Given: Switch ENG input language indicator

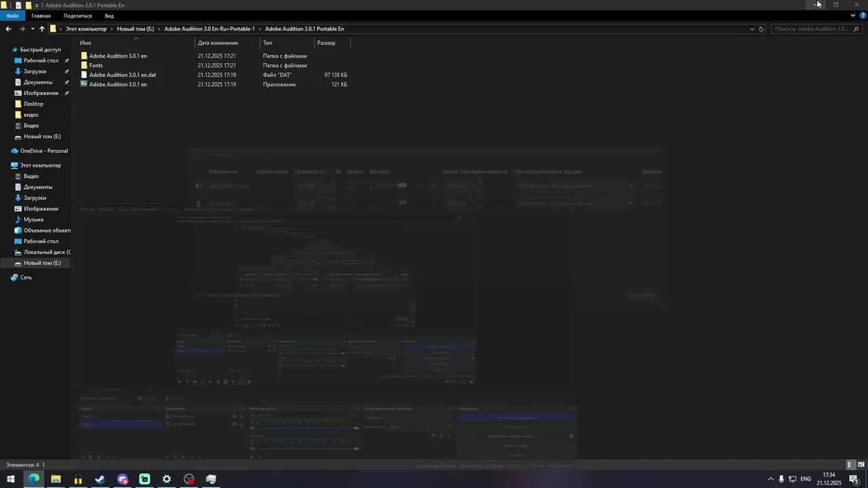Looking at the screenshot, I should (x=806, y=479).
